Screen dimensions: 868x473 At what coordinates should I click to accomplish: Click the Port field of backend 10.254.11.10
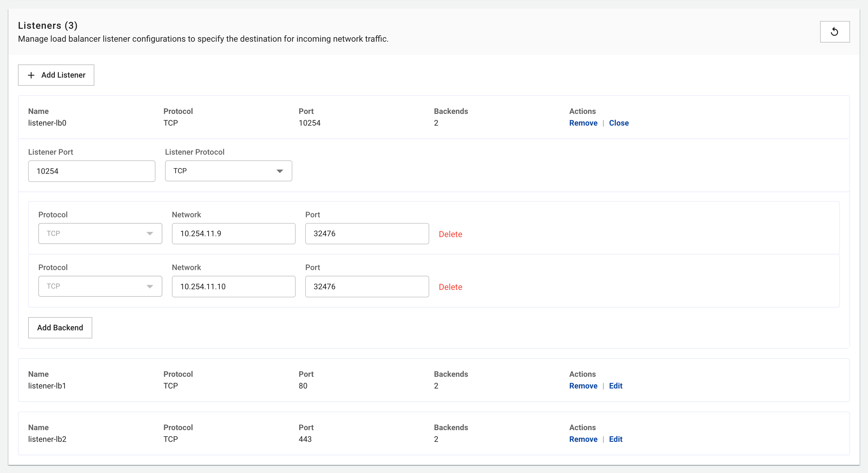(367, 287)
